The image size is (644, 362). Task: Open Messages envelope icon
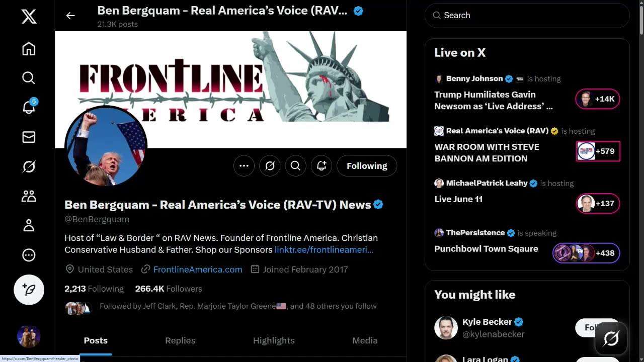29,137
